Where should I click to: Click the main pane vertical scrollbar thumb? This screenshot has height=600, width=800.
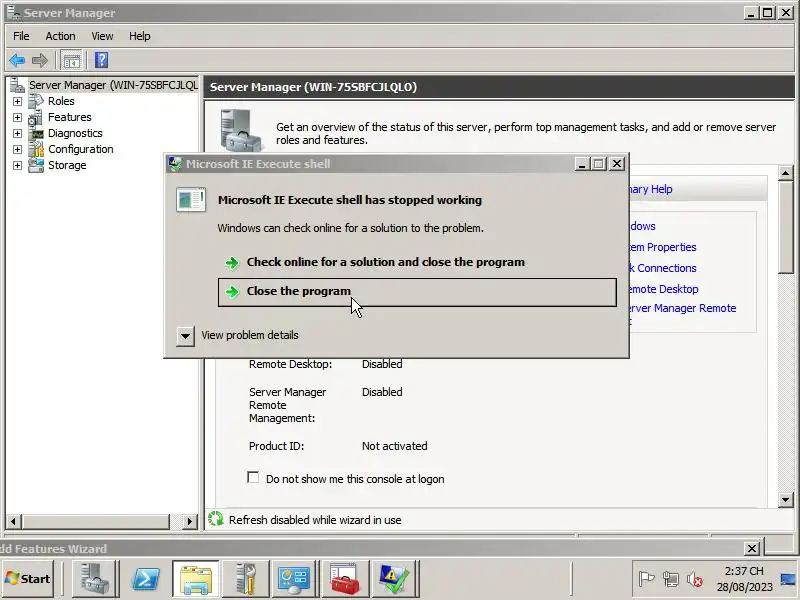pos(786,227)
